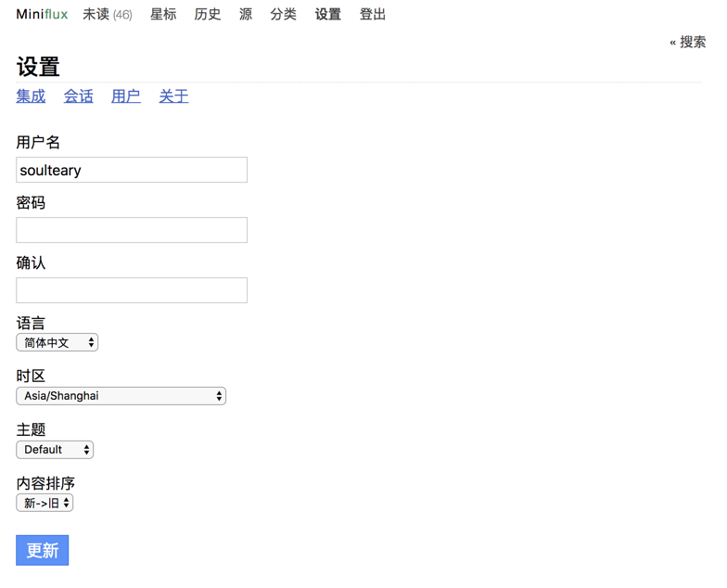Go to the 星标 starred page
Screen dimensions: 727x588
coord(163,15)
